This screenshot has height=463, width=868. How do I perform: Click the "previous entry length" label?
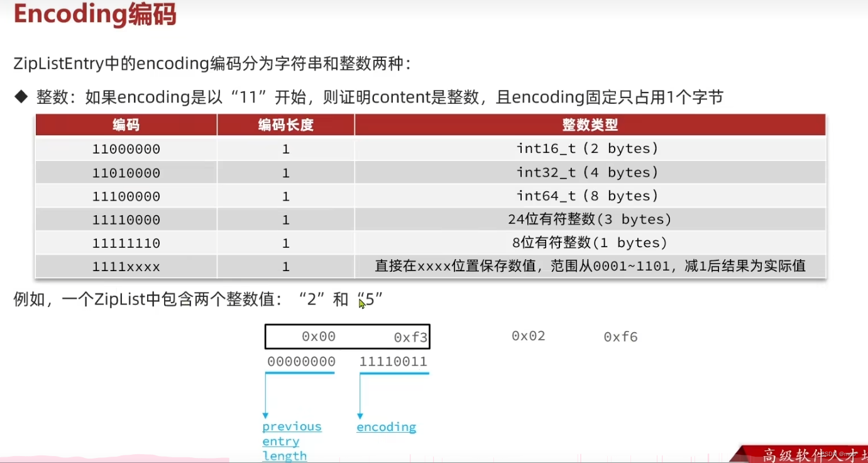292,441
